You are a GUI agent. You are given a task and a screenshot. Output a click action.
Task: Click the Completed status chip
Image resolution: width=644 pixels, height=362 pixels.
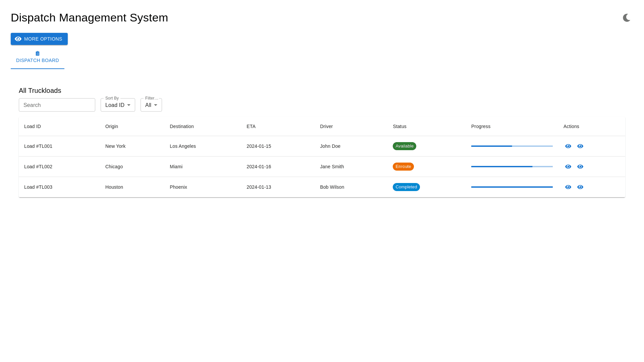pyautogui.click(x=406, y=187)
